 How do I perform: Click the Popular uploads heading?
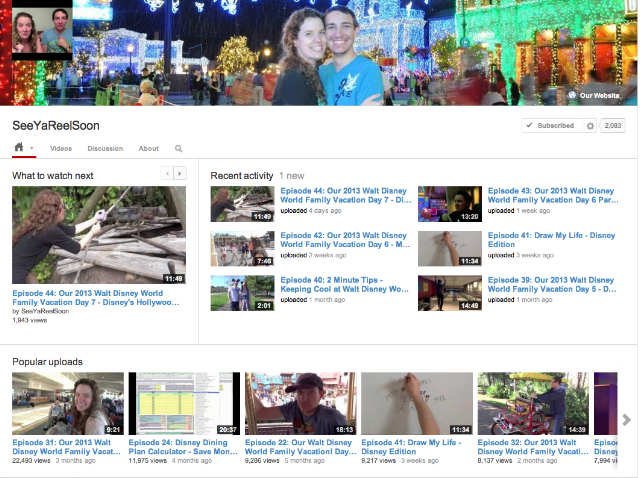[47, 362]
